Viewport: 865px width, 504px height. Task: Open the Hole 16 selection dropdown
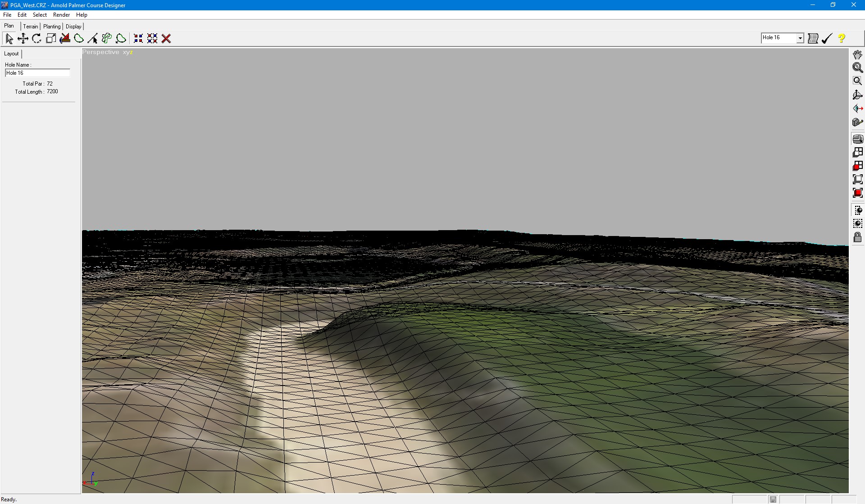[779, 38]
